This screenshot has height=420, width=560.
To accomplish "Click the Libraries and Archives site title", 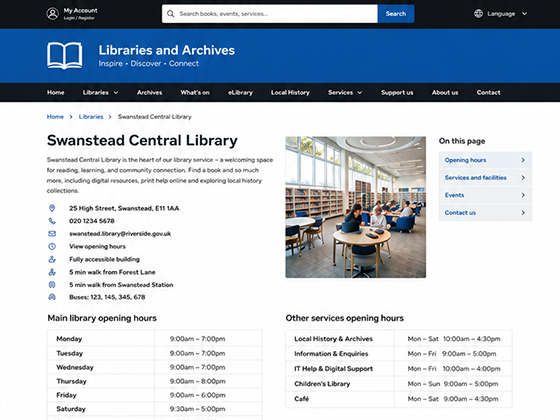I will click(x=166, y=50).
